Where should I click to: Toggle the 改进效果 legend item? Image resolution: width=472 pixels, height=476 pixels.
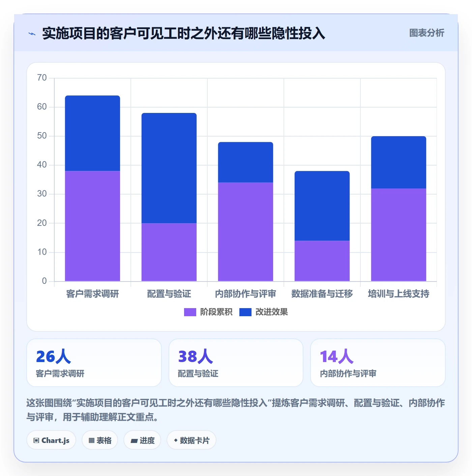point(264,312)
